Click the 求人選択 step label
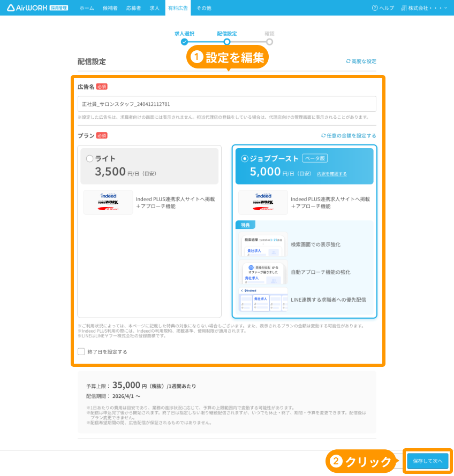This screenshot has width=454, height=476. pos(184,33)
